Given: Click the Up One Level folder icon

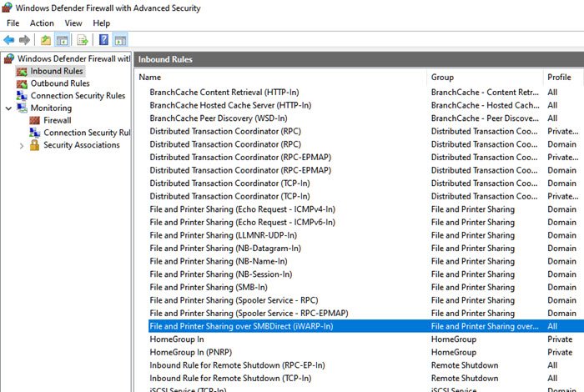Looking at the screenshot, I should (x=45, y=39).
